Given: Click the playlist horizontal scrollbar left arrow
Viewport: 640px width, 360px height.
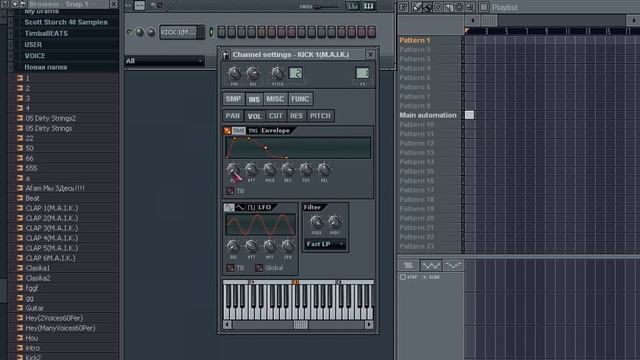Looking at the screenshot, I should tap(473, 20).
